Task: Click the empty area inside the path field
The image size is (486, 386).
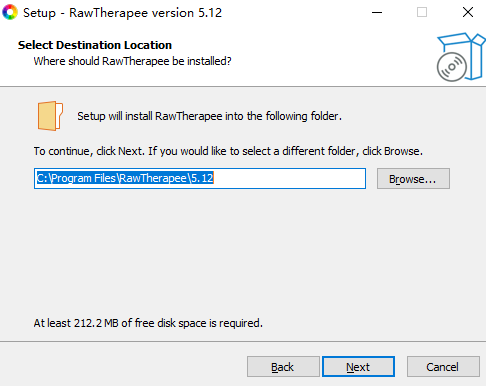Action: pyautogui.click(x=289, y=178)
